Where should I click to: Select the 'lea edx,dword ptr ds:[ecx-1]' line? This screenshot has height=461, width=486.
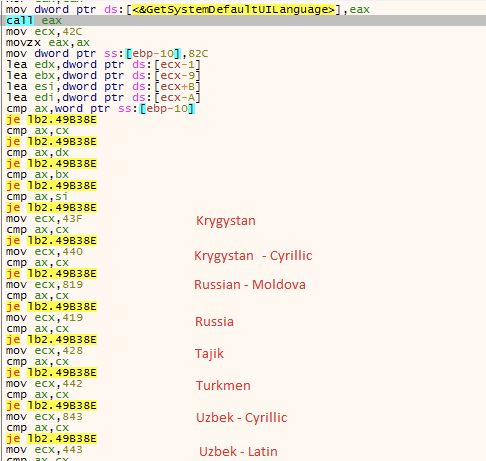103,65
